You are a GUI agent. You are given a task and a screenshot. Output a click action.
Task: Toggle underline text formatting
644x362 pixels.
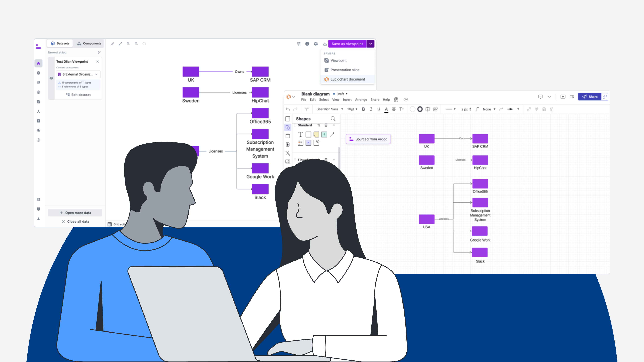pos(379,109)
